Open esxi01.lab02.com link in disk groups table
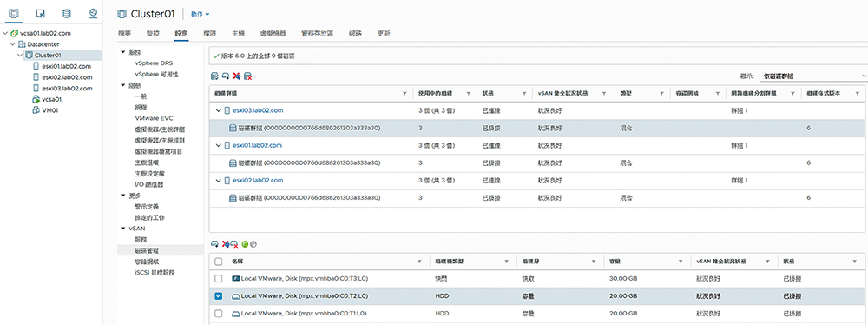Screen dimensions: 868x325 [x=257, y=145]
